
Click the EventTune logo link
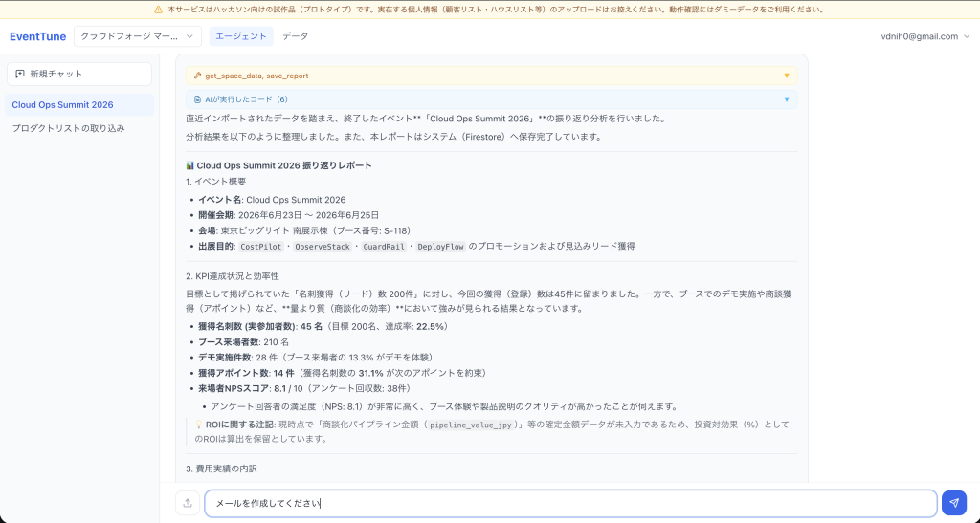click(37, 36)
